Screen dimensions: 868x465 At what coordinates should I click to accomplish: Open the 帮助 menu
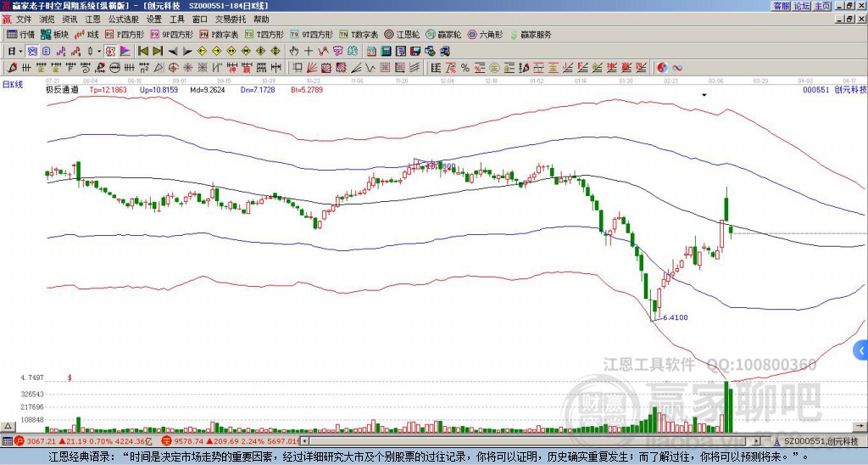261,20
